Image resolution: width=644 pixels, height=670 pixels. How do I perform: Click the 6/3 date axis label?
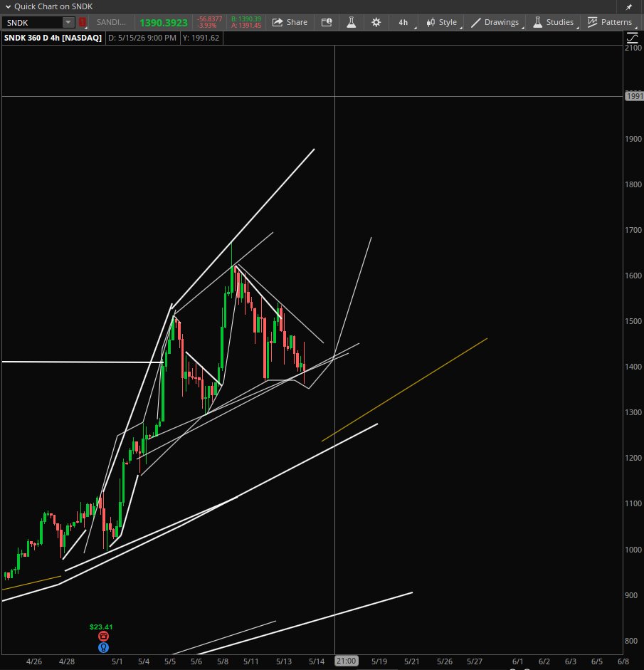pyautogui.click(x=571, y=661)
